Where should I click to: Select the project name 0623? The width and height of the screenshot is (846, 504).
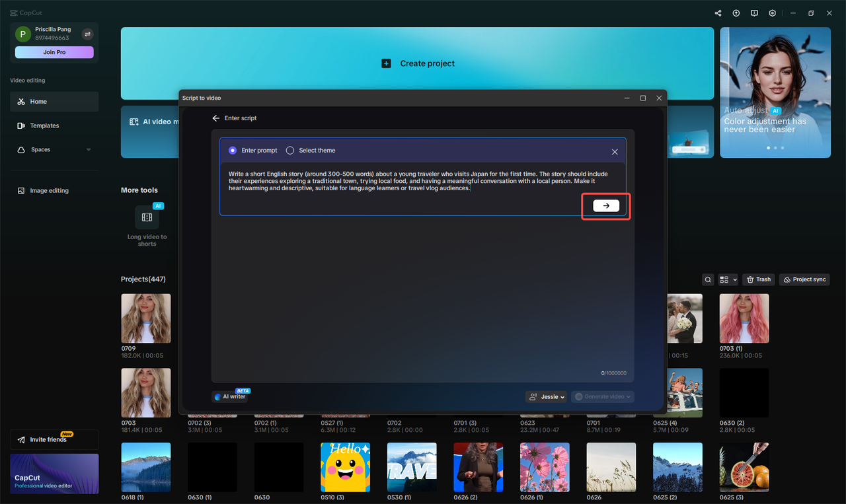click(x=527, y=423)
